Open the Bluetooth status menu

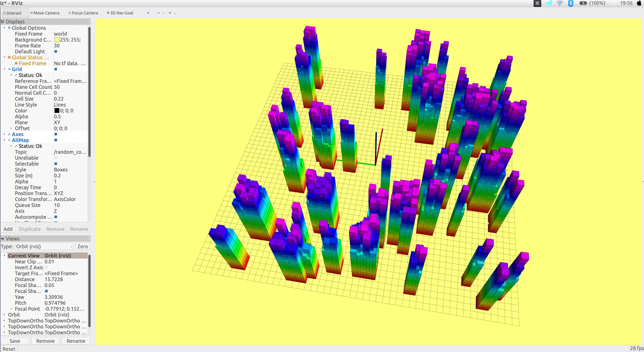[x=571, y=3]
